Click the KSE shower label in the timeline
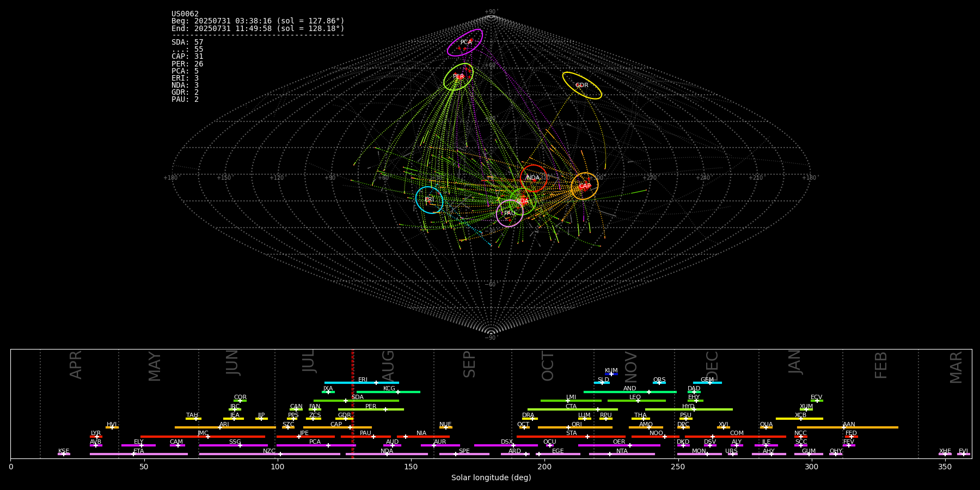Screen dimensions: 980x490 [64, 451]
